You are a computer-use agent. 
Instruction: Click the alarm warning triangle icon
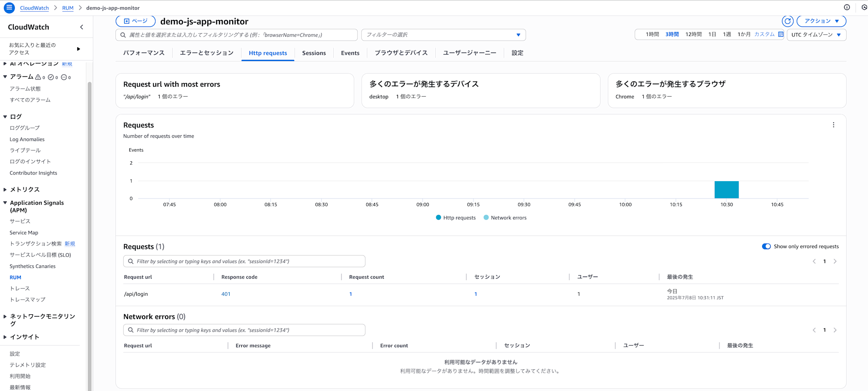click(38, 77)
